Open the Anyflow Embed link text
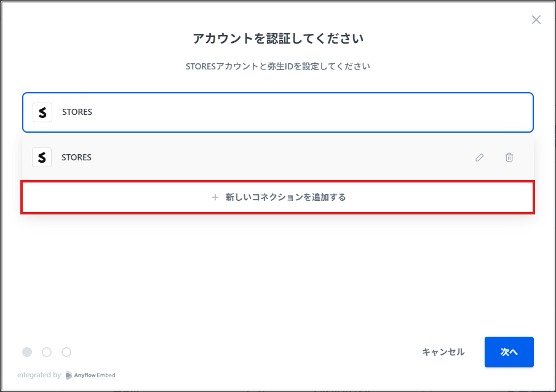The width and height of the screenshot is (556, 392). (95, 375)
